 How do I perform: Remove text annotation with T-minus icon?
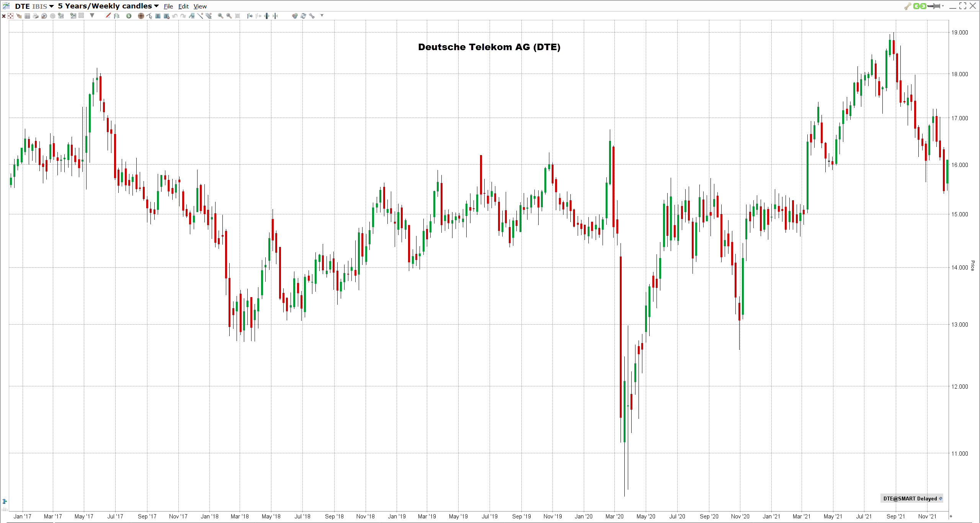(167, 16)
